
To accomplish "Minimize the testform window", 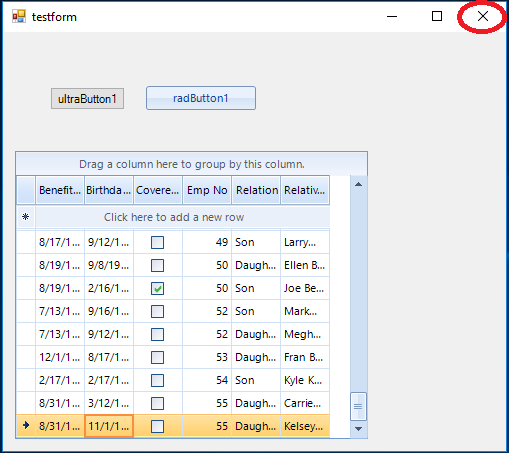I will tap(392, 16).
